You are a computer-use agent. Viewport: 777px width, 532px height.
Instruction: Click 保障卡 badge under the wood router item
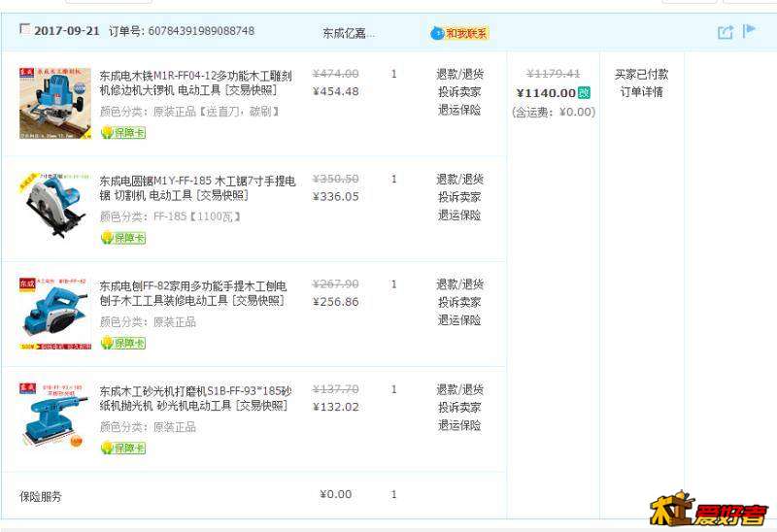click(123, 133)
